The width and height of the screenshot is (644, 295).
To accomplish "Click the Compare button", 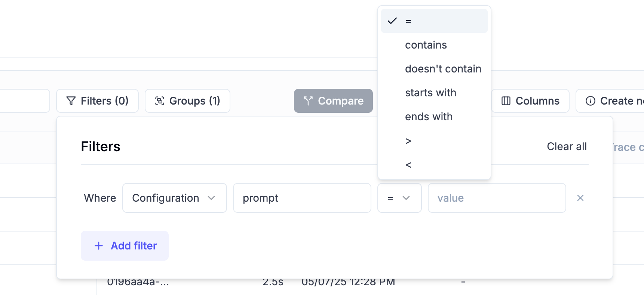I will coord(333,101).
